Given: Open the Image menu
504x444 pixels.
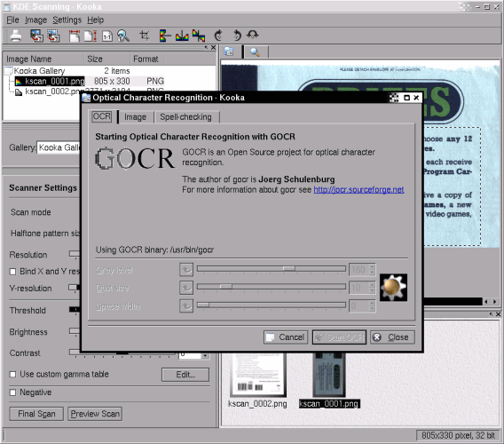Looking at the screenshot, I should (x=36, y=20).
